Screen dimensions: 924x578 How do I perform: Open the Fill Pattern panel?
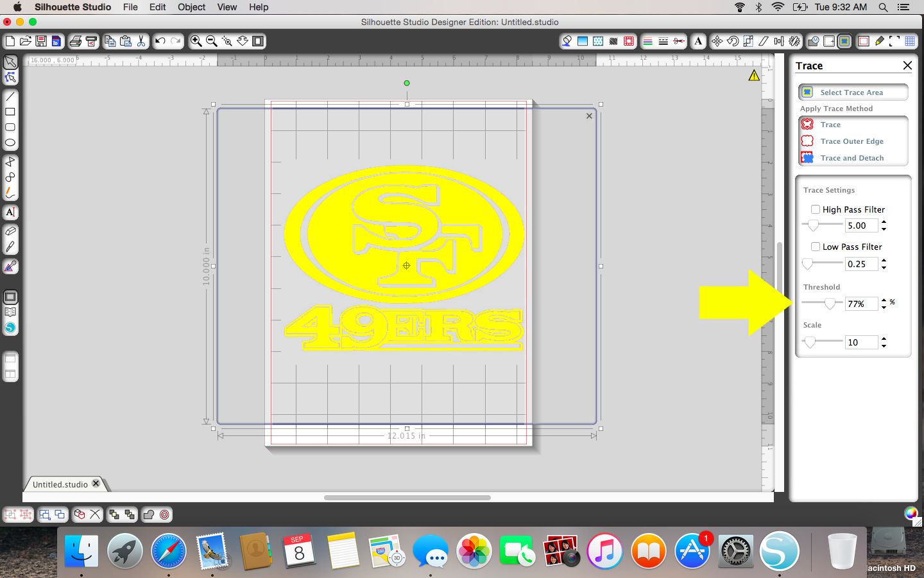[598, 41]
